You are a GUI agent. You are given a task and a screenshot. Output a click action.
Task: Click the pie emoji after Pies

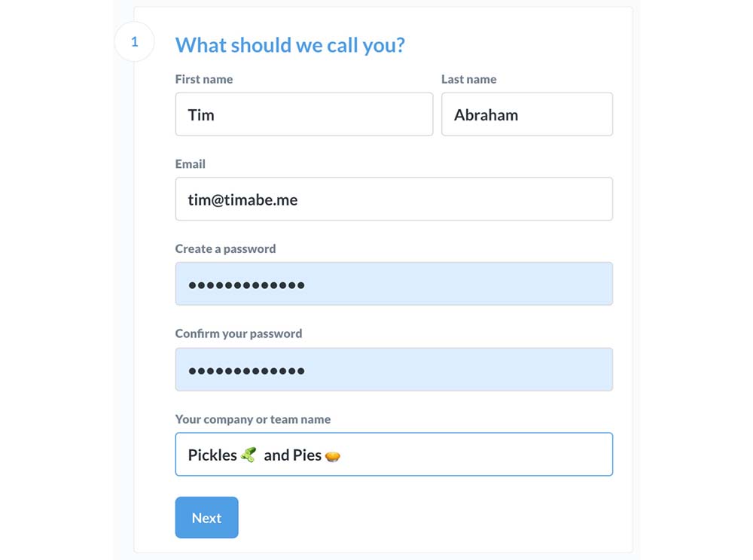(332, 456)
